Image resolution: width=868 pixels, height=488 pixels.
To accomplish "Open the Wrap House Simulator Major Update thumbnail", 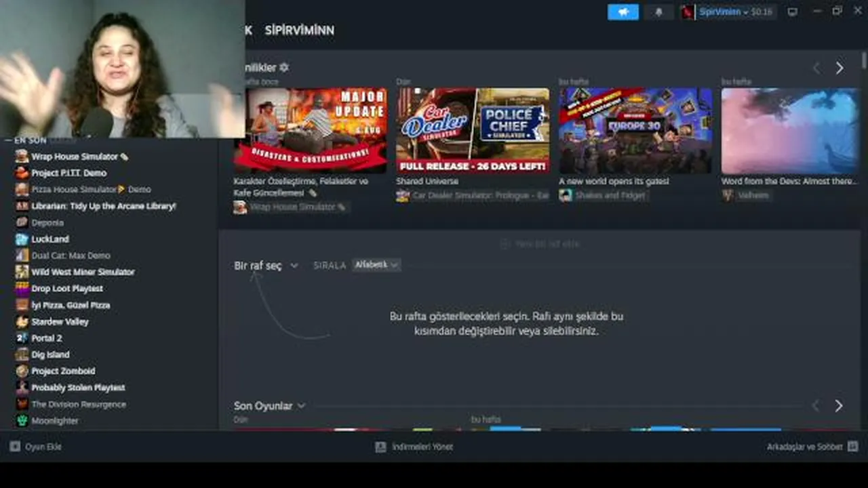I will click(311, 130).
